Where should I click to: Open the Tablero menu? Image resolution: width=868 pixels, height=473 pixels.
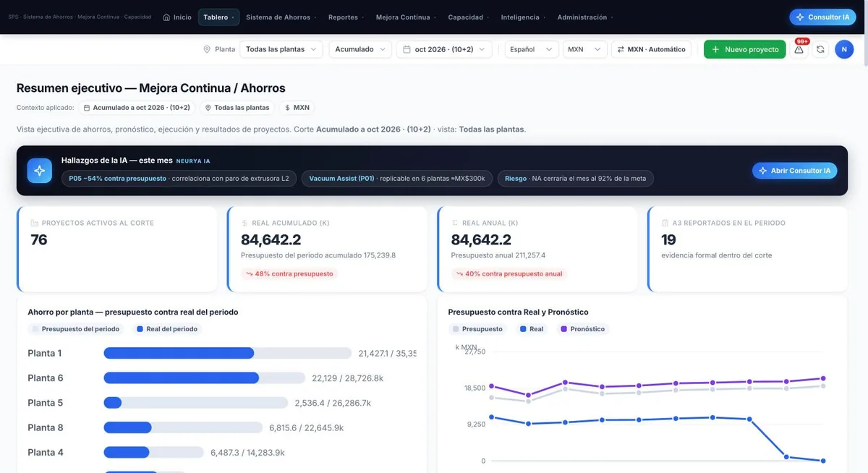coord(218,17)
